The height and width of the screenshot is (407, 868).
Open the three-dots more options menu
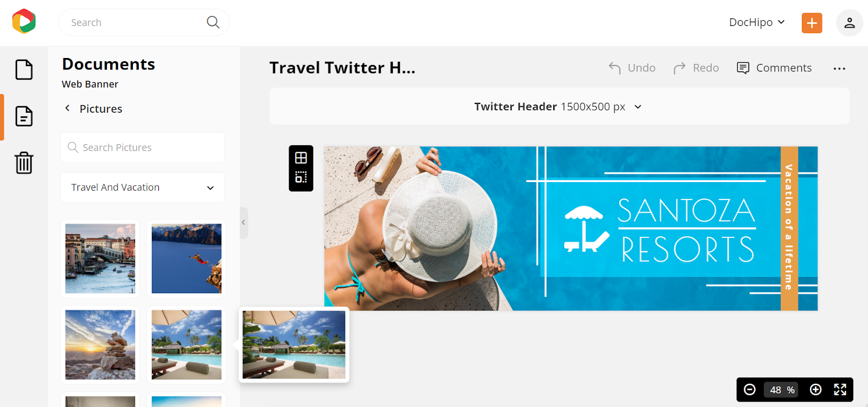[839, 68]
